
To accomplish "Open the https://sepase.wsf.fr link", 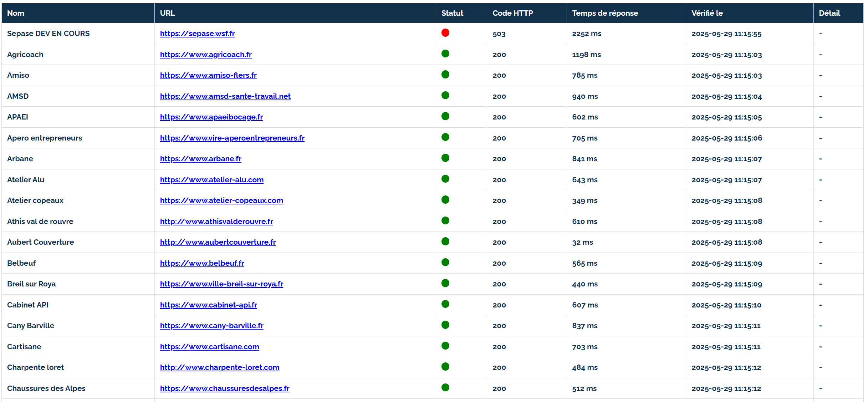I will pyautogui.click(x=197, y=34).
